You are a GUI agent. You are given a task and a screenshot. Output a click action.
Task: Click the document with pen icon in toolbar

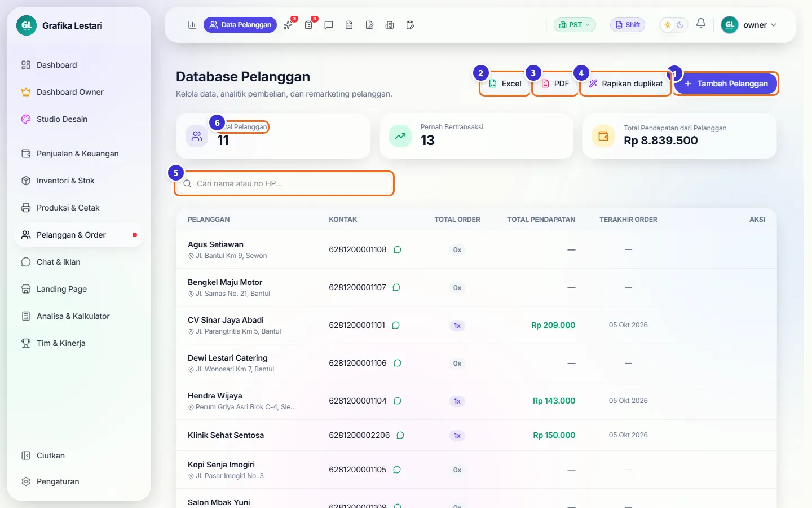369,25
